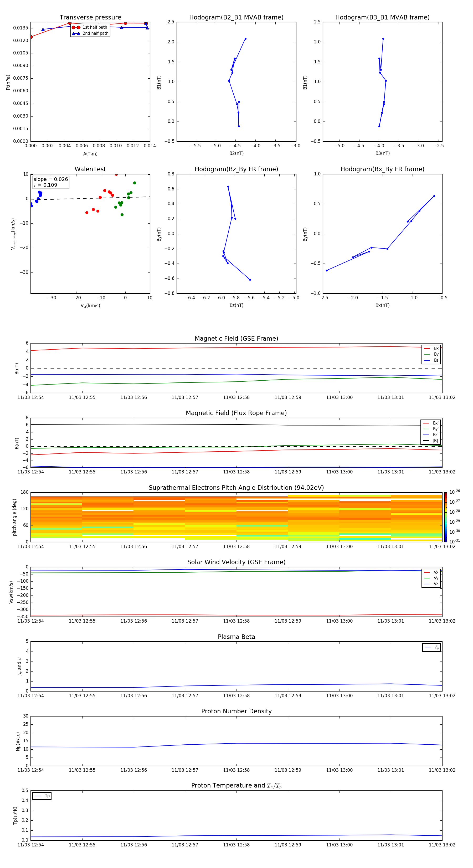473x868 pixels.
Task: Click the 'Transverse pressure' plot title
Action: [x=90, y=18]
